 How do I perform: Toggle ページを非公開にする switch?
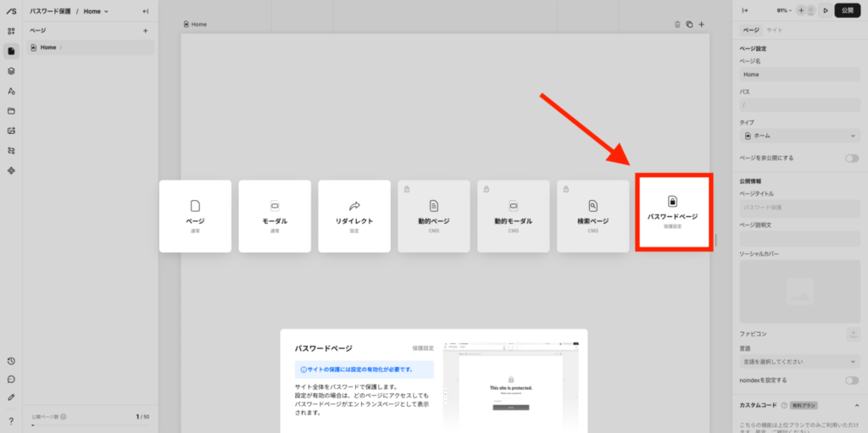851,158
